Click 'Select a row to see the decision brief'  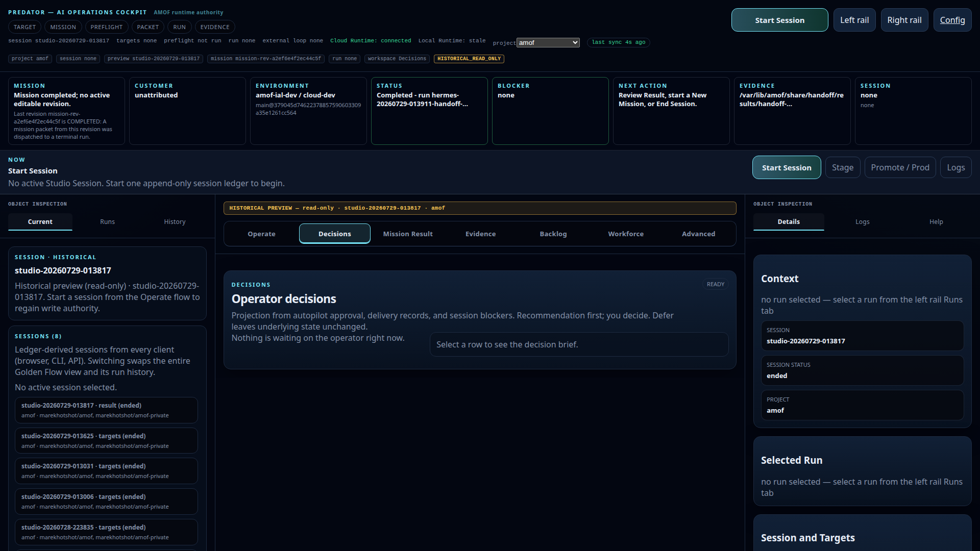[x=579, y=344]
